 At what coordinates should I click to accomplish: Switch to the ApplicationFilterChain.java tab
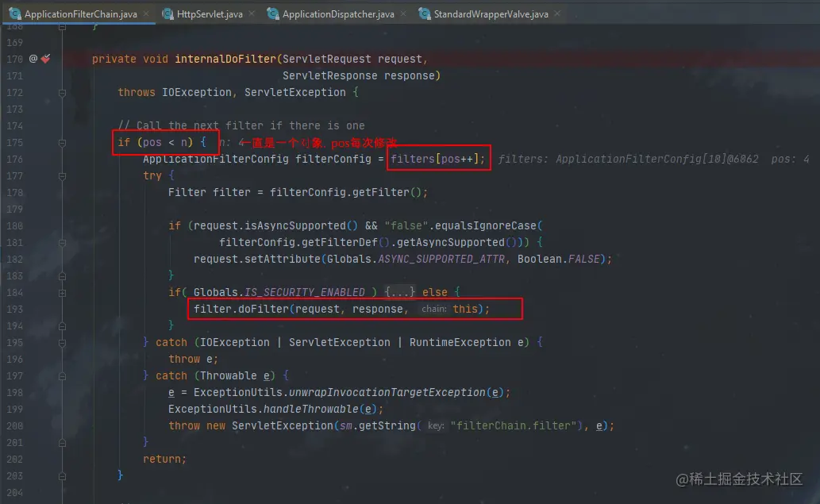(80, 14)
